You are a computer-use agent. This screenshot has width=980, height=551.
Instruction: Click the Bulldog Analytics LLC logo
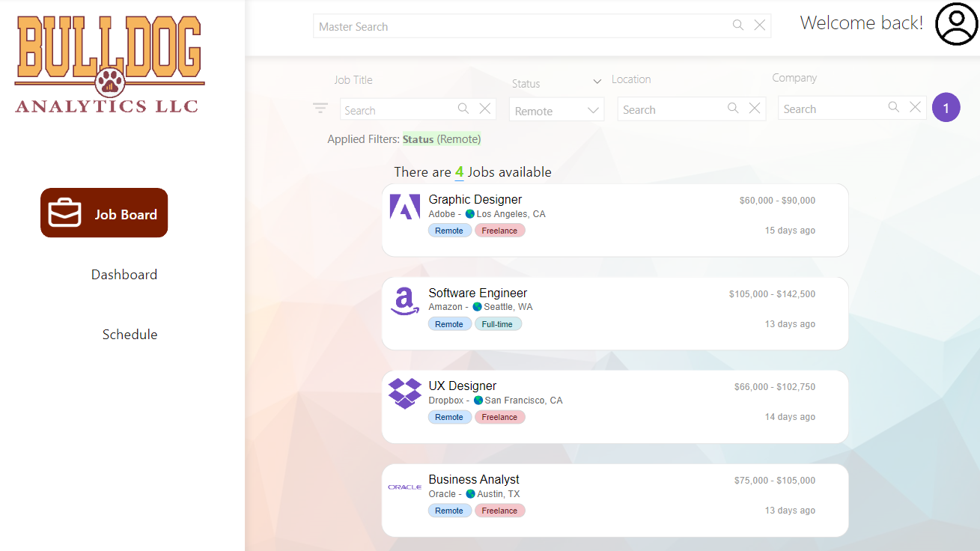(109, 64)
